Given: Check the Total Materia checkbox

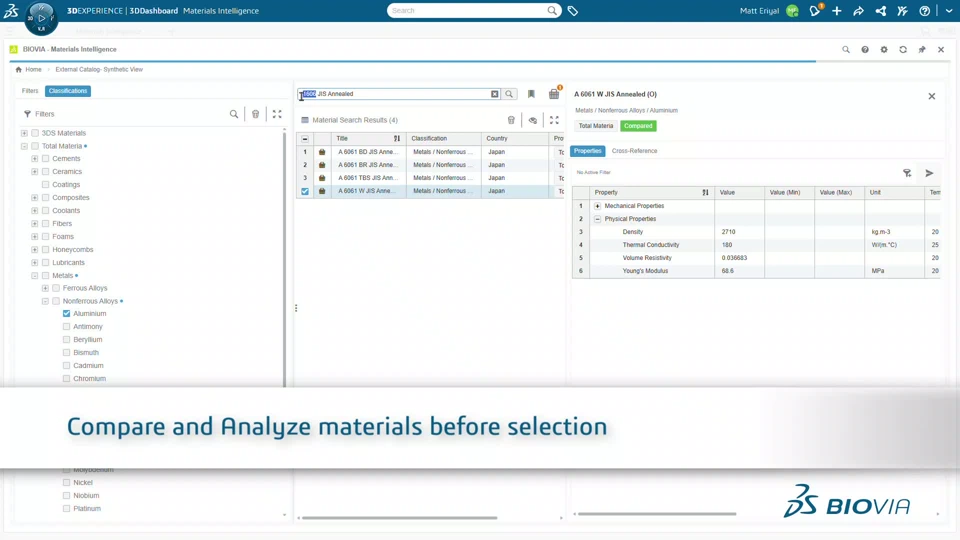Looking at the screenshot, I should pos(35,146).
